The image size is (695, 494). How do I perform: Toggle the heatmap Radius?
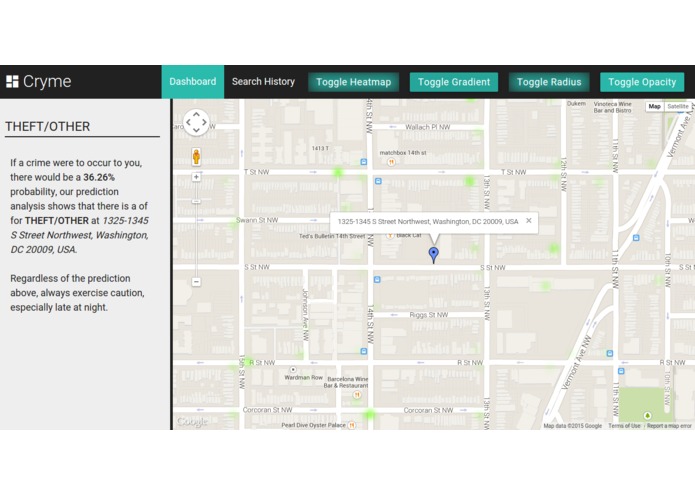point(549,82)
